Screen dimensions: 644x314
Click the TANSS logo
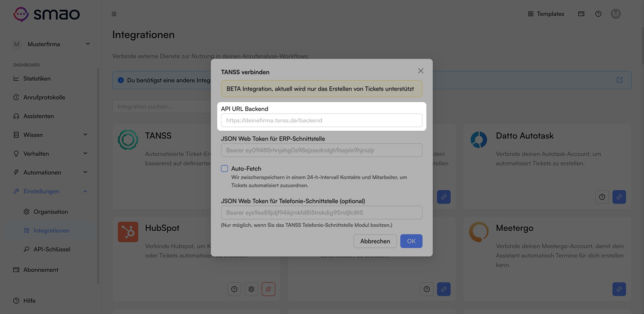tap(128, 140)
